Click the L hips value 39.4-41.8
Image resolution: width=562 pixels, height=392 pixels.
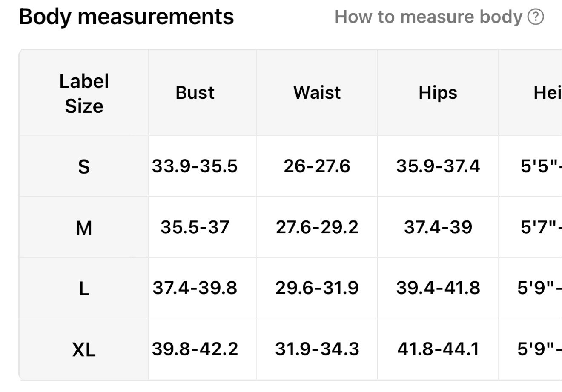click(438, 288)
